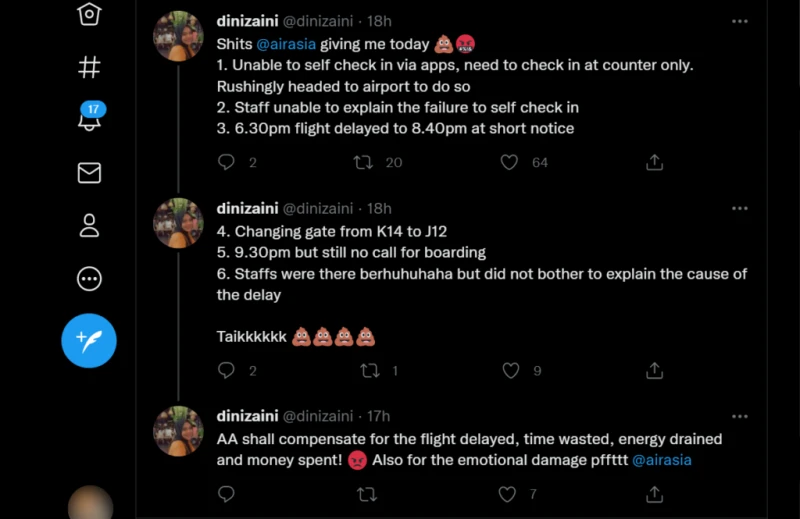
Task: Open Notifications bell with 17 badge
Action: coord(89,118)
